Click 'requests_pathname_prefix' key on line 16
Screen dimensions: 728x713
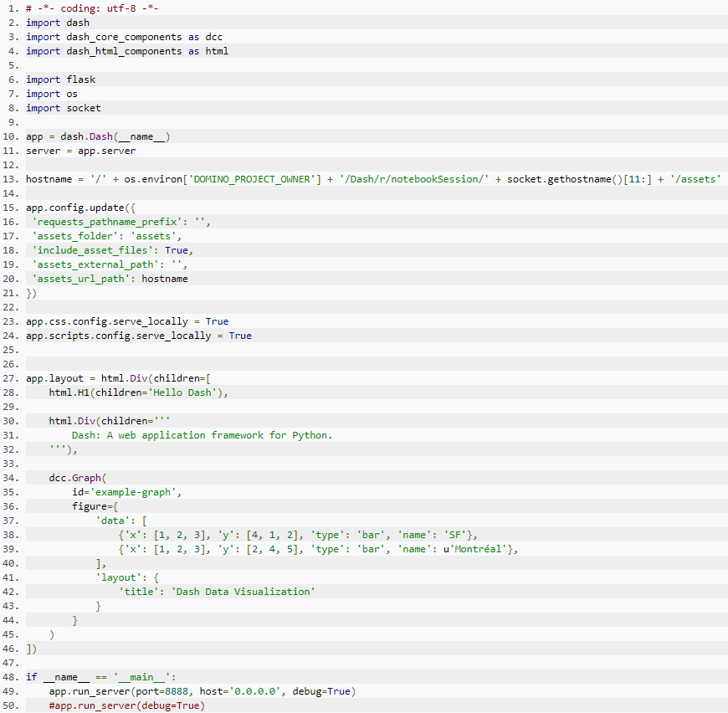(x=107, y=222)
